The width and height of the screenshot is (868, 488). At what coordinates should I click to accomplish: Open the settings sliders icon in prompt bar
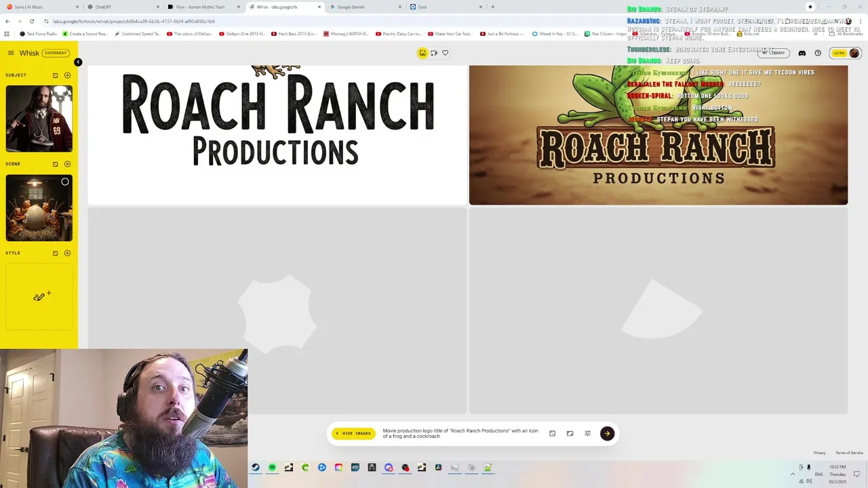click(587, 434)
